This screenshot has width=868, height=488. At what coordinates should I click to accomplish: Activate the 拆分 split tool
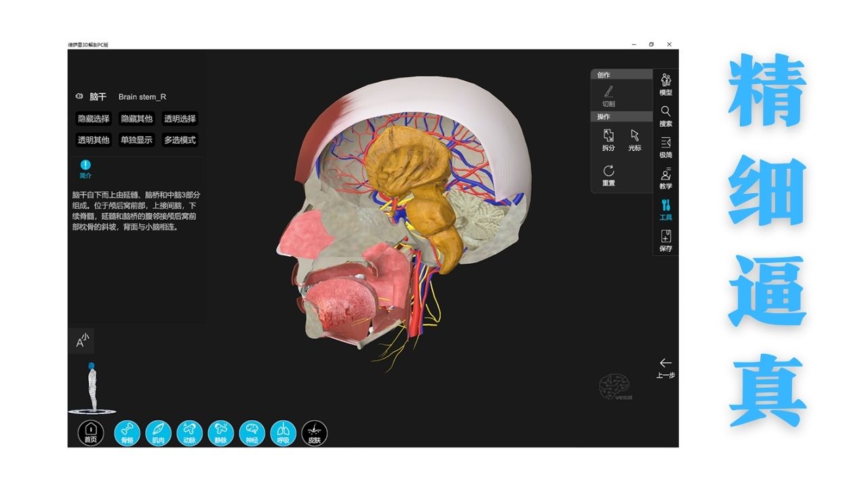(x=608, y=140)
